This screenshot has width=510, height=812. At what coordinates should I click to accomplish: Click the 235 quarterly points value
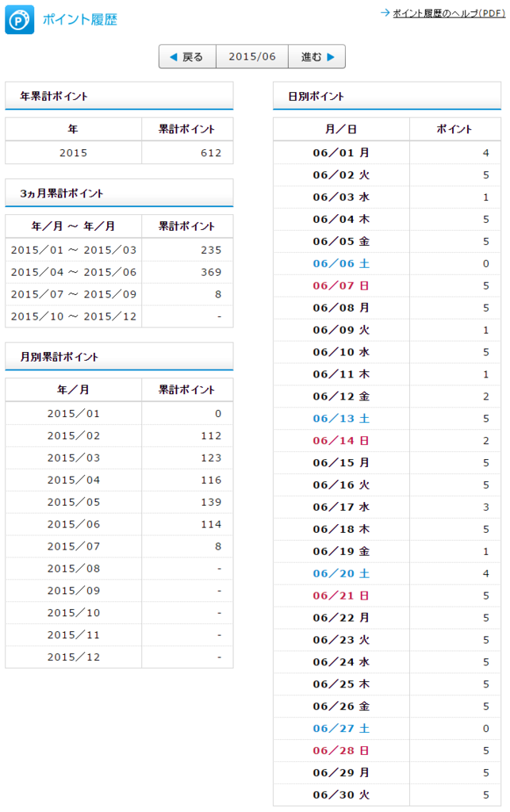(211, 250)
